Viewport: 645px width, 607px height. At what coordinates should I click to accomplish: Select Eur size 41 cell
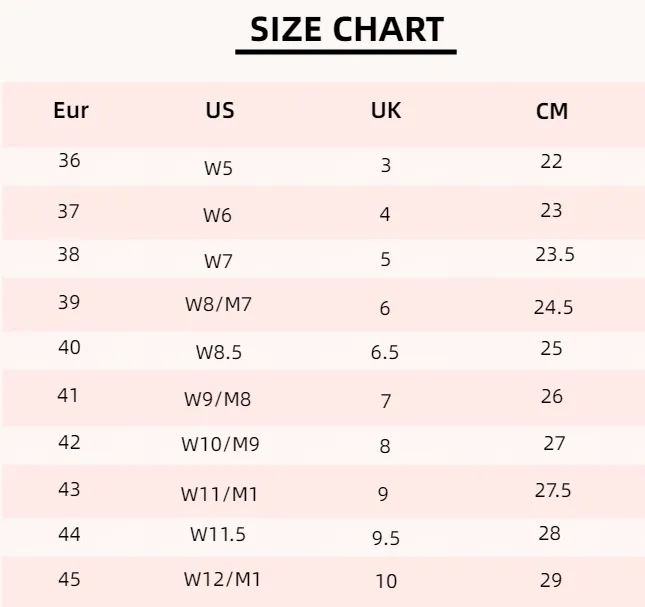pos(68,395)
